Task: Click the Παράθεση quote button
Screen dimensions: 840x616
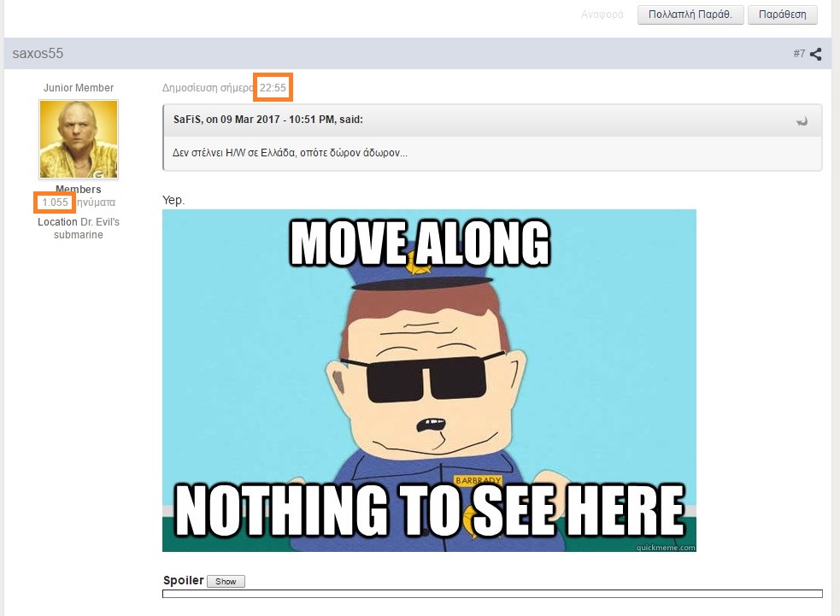Action: tap(782, 15)
